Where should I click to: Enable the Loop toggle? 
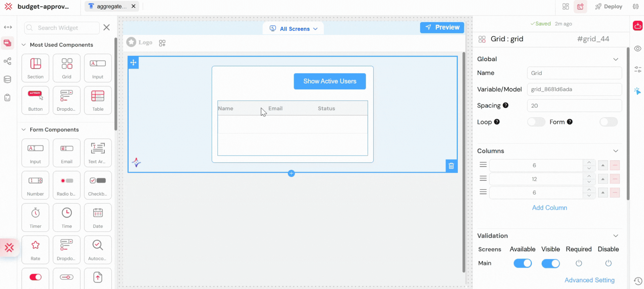536,122
